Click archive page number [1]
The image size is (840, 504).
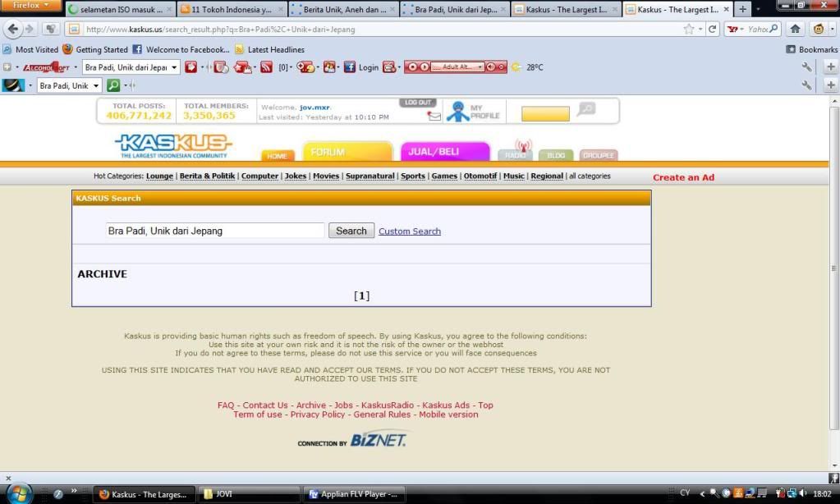pos(361,296)
